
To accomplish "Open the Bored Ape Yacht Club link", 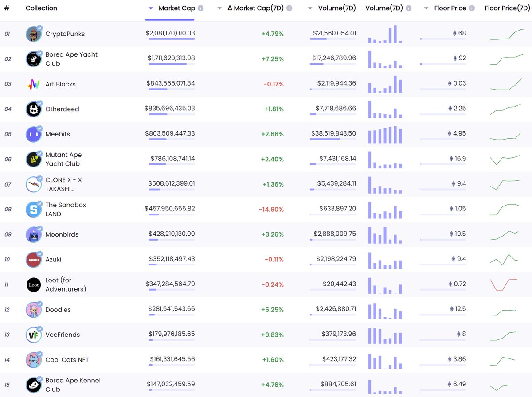I will coord(71,59).
